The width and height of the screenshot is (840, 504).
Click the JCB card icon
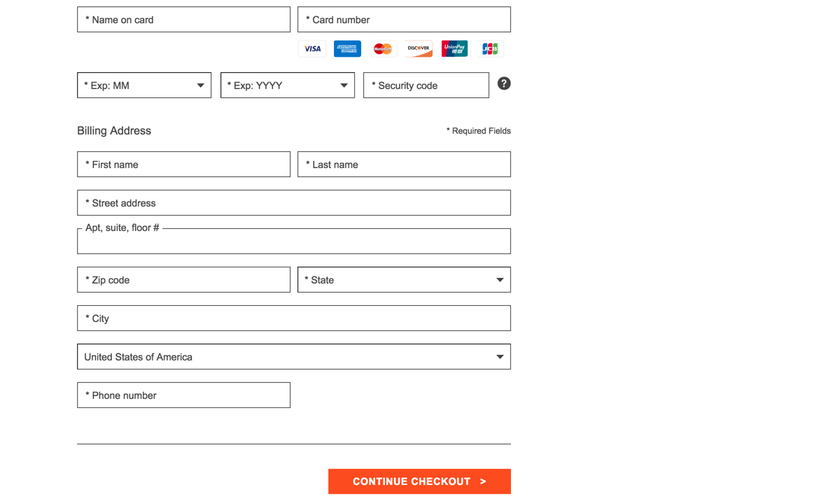pos(490,48)
